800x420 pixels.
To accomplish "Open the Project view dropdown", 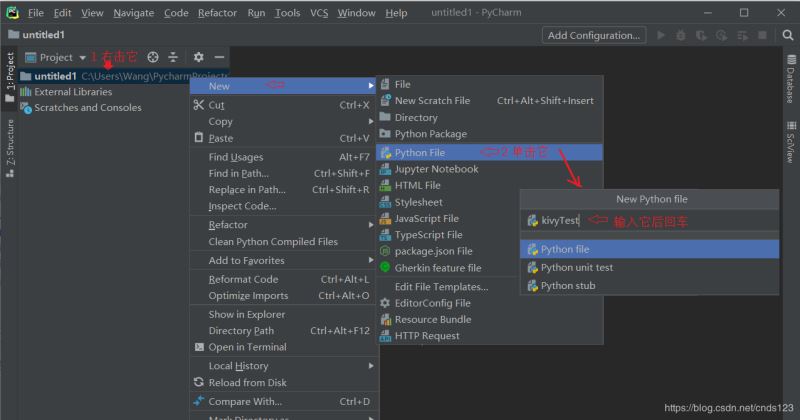I will coord(56,57).
